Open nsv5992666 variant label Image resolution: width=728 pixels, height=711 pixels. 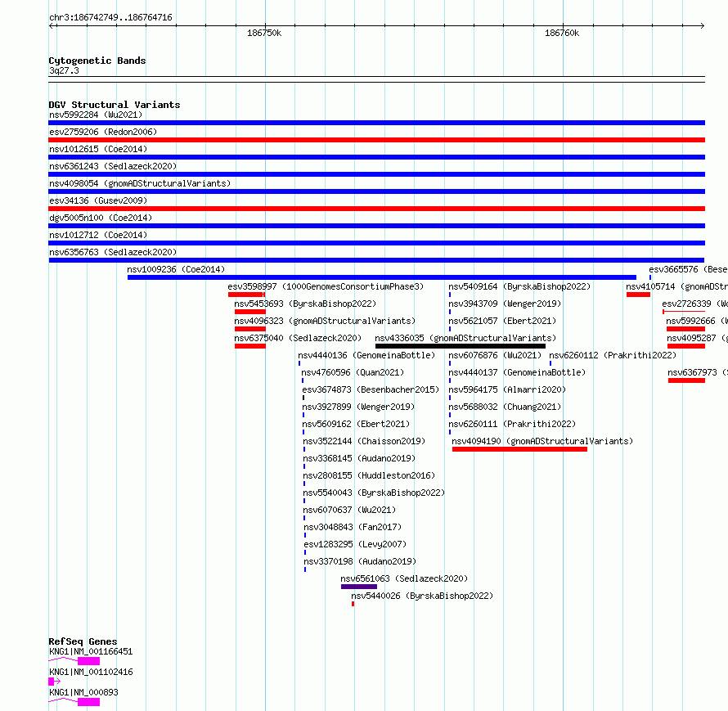(696, 321)
